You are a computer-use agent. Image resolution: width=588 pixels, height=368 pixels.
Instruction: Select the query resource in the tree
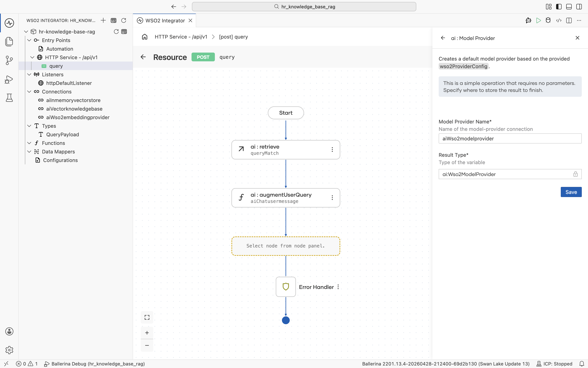point(76,66)
